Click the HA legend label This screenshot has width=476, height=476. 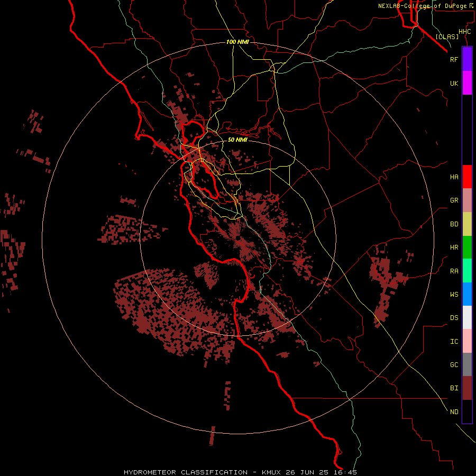[x=454, y=177]
